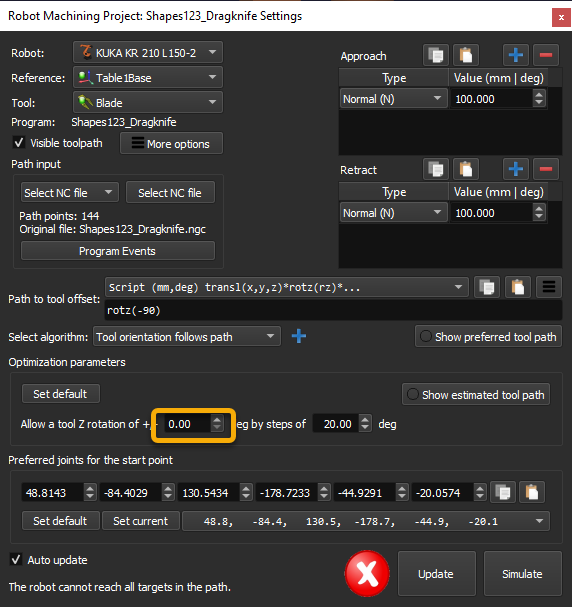Click the Retract value 100.000 field

491,213
